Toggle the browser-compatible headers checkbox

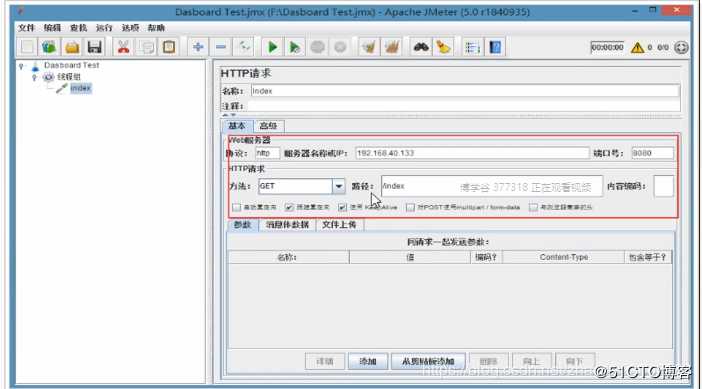(533, 207)
